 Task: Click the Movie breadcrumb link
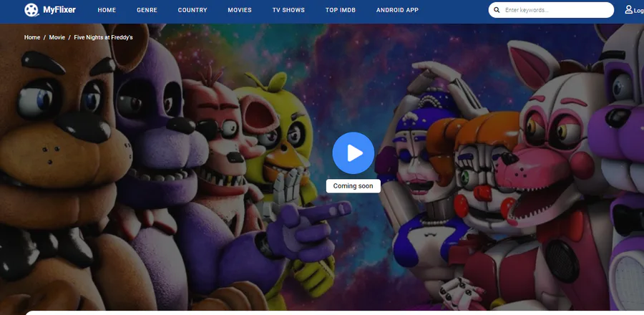(57, 37)
